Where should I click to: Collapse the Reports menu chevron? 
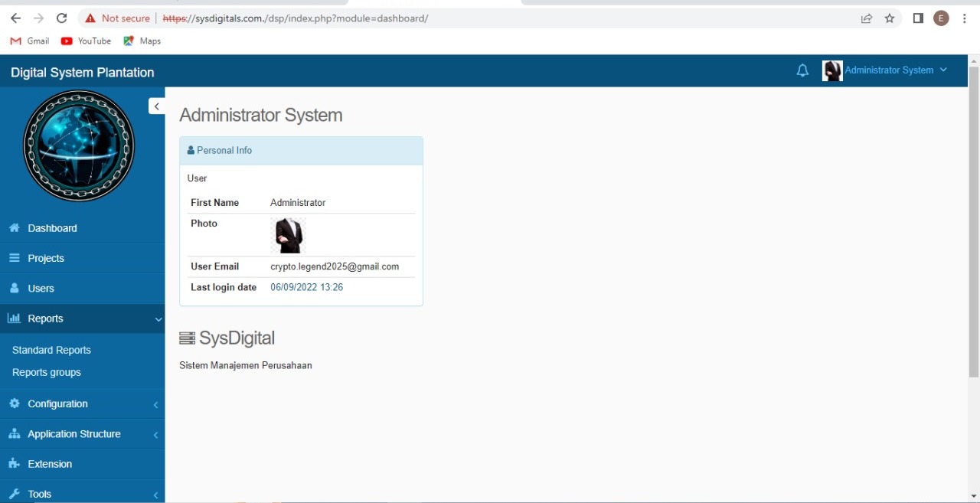[x=158, y=319]
